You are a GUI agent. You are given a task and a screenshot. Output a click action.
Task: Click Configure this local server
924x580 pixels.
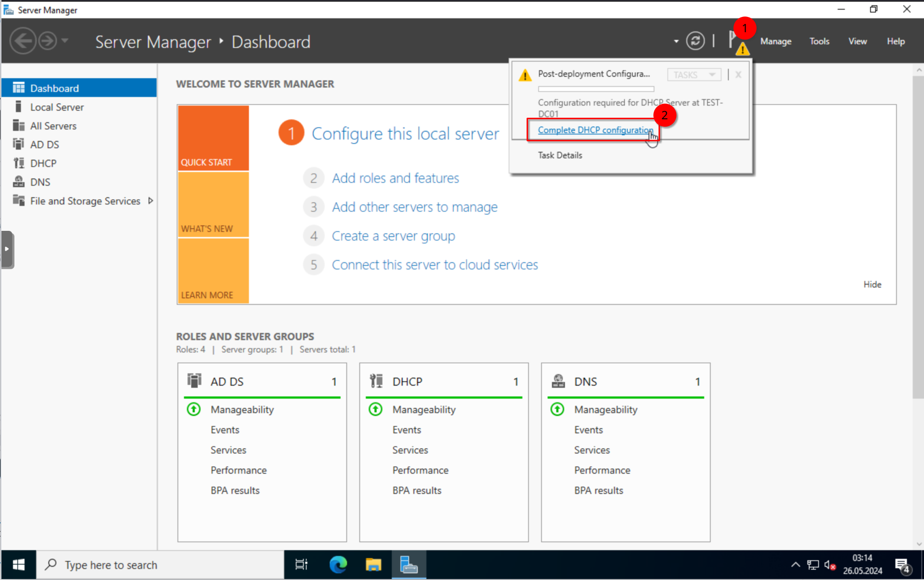tap(405, 133)
